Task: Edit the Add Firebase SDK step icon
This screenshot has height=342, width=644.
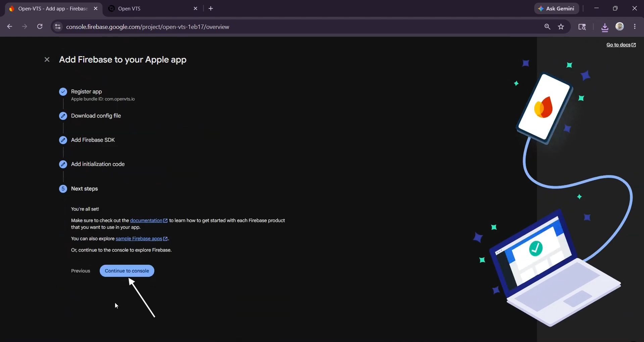Action: (x=63, y=140)
